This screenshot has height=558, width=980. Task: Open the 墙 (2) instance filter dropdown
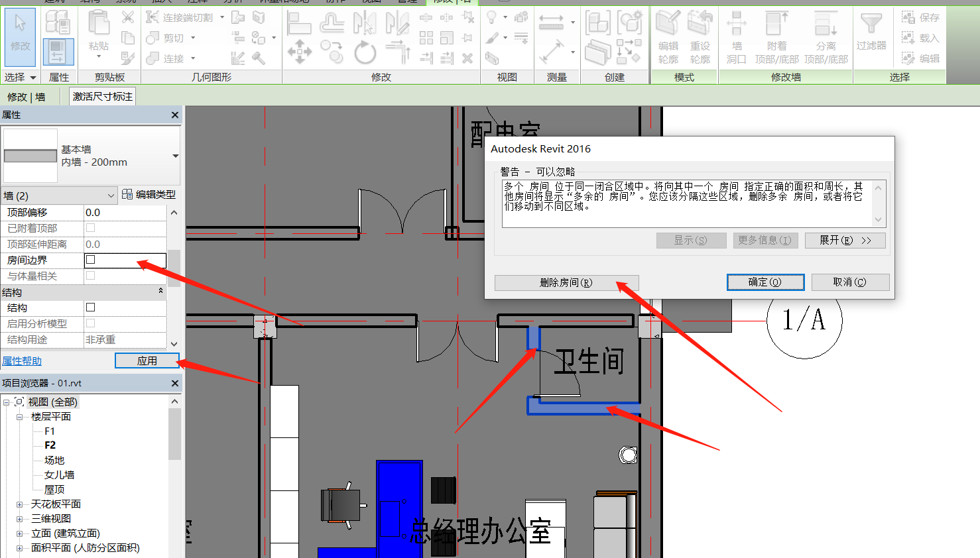pyautogui.click(x=111, y=195)
